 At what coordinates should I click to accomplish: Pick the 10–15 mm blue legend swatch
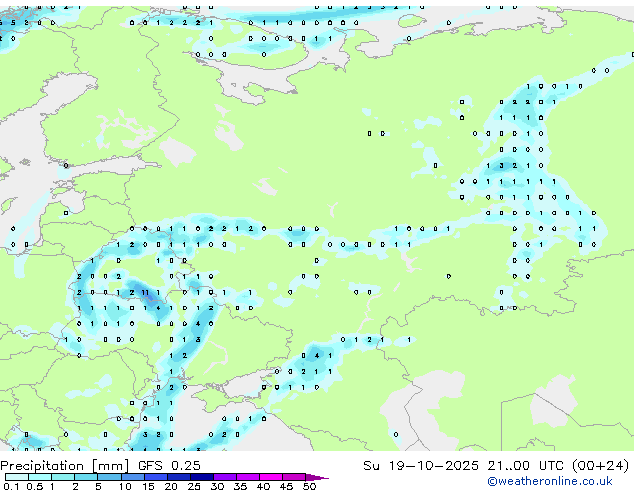(x=132, y=477)
